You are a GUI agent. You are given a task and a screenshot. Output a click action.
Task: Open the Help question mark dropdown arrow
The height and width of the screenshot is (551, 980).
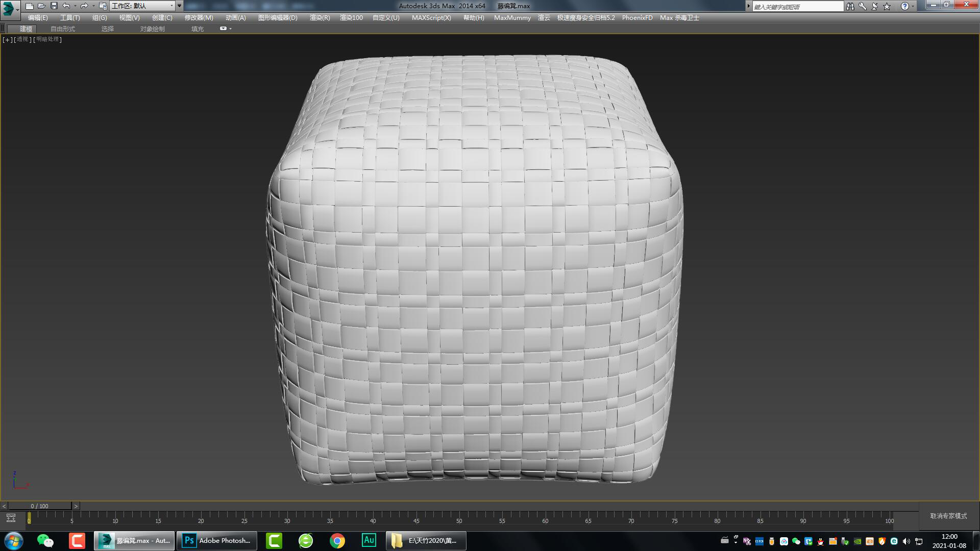[x=913, y=6]
